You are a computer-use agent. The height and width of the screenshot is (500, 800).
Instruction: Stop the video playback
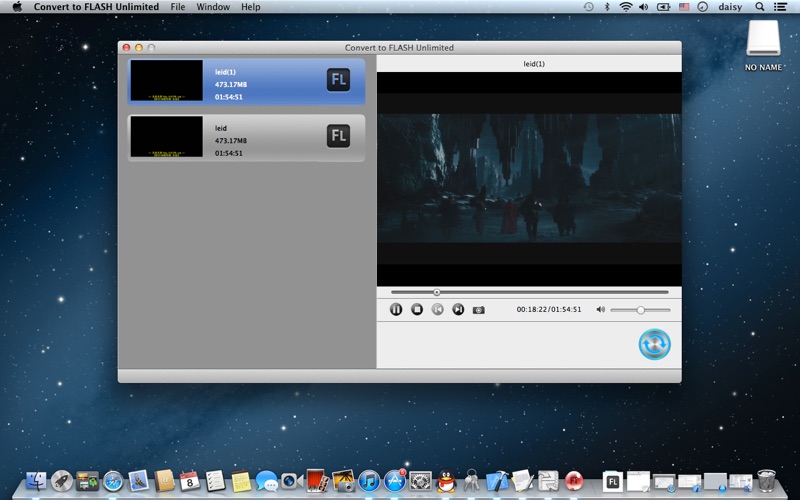[417, 309]
